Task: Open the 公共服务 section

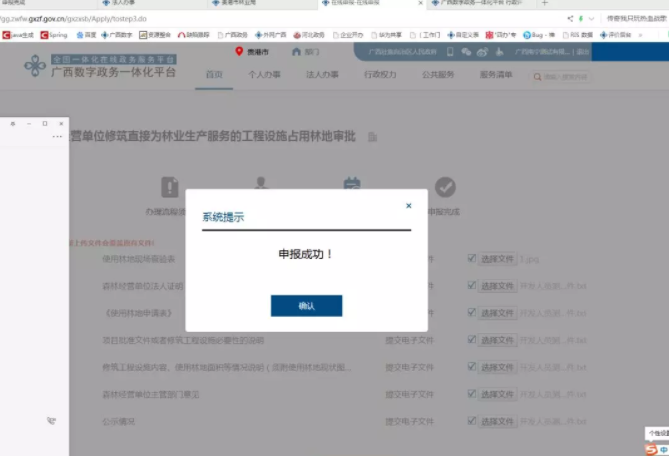Action: pyautogui.click(x=437, y=75)
